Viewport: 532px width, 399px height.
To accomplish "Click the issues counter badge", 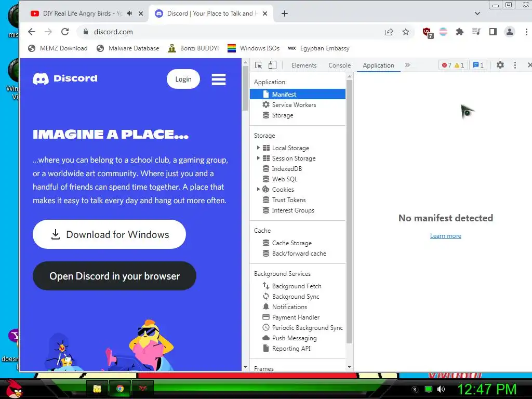I will (x=478, y=65).
